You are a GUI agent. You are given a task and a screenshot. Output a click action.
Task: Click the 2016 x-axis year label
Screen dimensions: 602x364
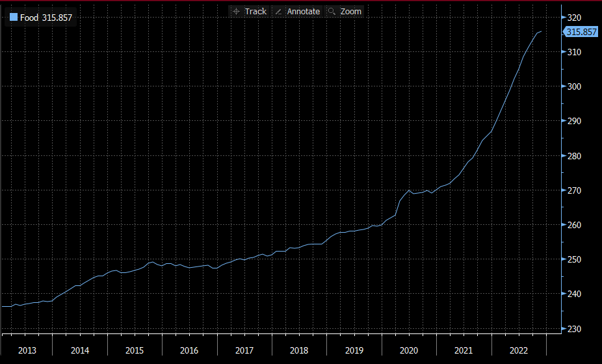(189, 350)
